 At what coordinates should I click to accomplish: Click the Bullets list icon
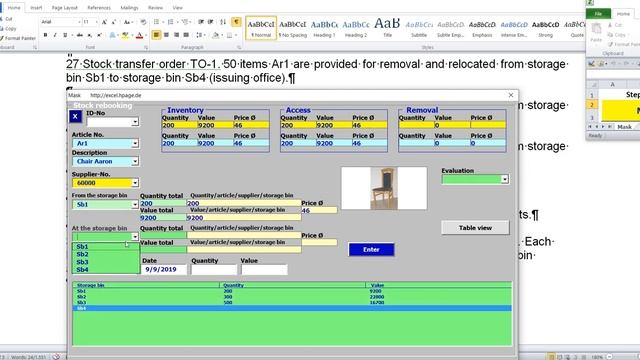pyautogui.click(x=157, y=22)
